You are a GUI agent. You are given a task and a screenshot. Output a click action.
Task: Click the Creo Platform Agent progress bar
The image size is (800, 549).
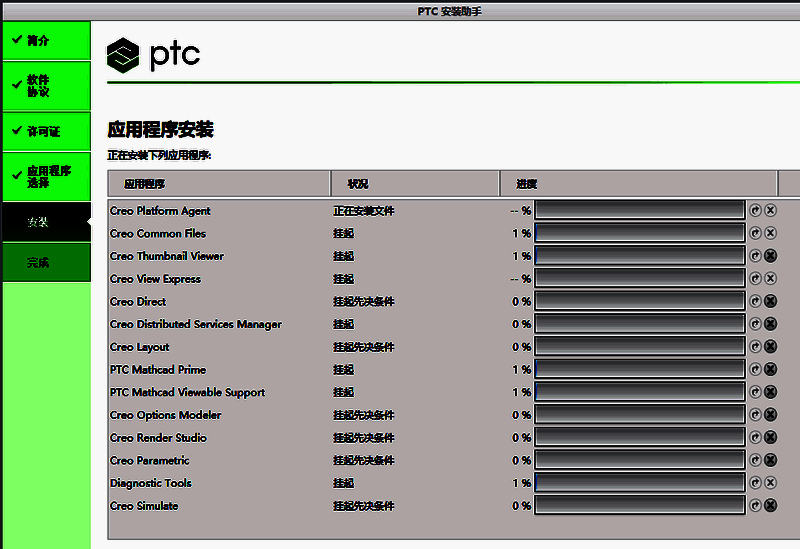click(x=640, y=211)
